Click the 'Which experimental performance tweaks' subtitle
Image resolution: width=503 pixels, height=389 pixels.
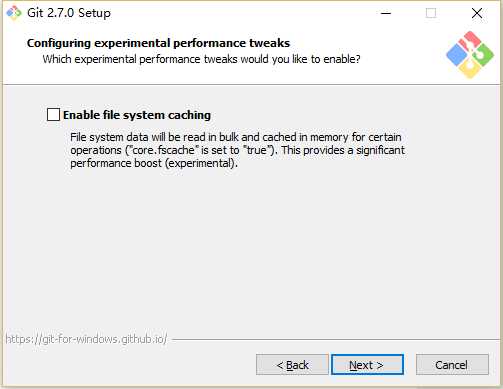(x=201, y=59)
